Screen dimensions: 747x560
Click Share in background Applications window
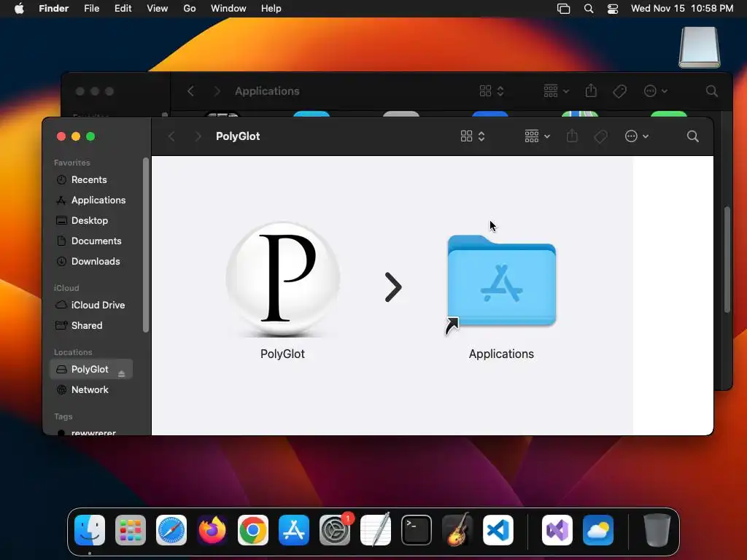click(x=591, y=90)
